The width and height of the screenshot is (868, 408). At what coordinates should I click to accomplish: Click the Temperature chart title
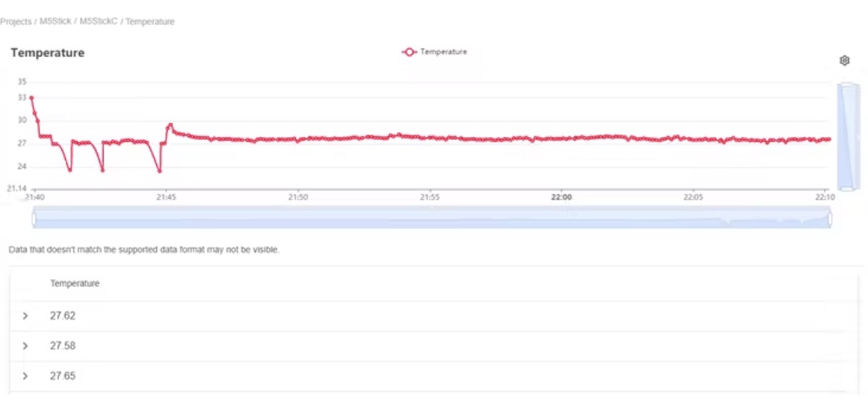pos(48,53)
